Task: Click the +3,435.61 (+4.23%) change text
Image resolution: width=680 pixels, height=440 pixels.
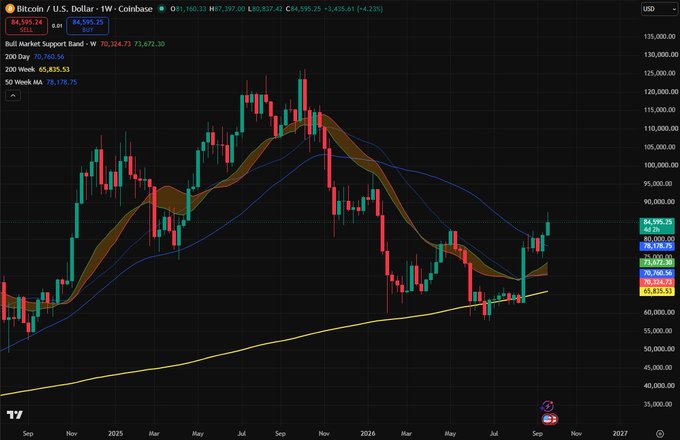Action: [353, 9]
